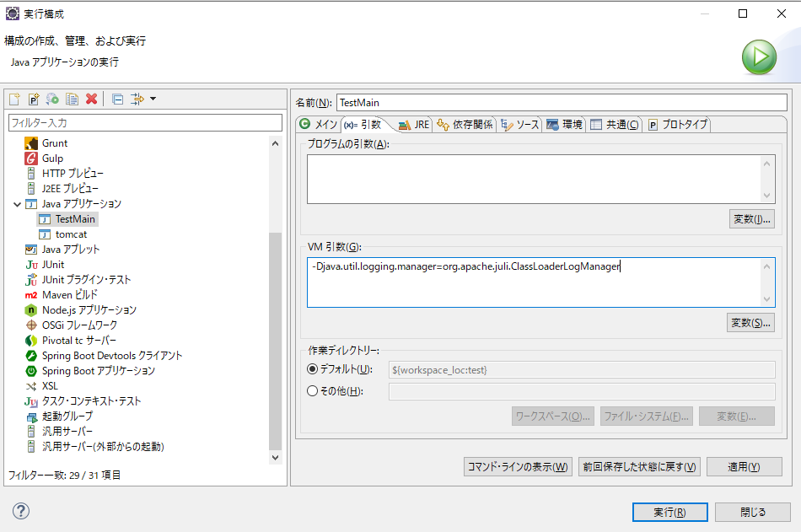Duplicate the selected launch configuration
Screen dimensions: 801x532
72,99
